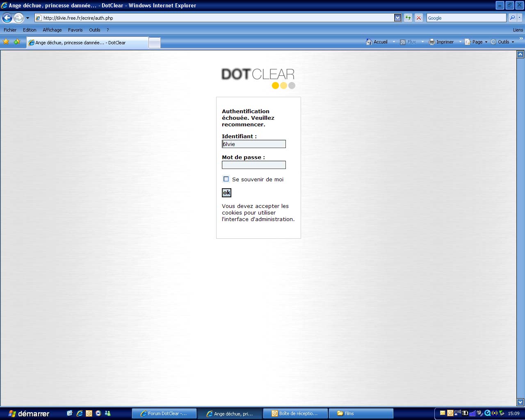Go back with the browser Back arrow
The width and height of the screenshot is (525, 420).
[7, 18]
